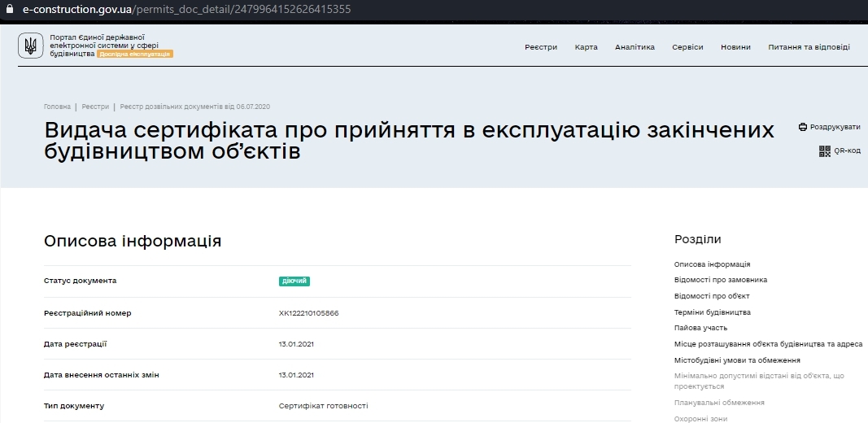Click the page title Видача сертифіката
The height and width of the screenshot is (423, 868).
pos(409,141)
